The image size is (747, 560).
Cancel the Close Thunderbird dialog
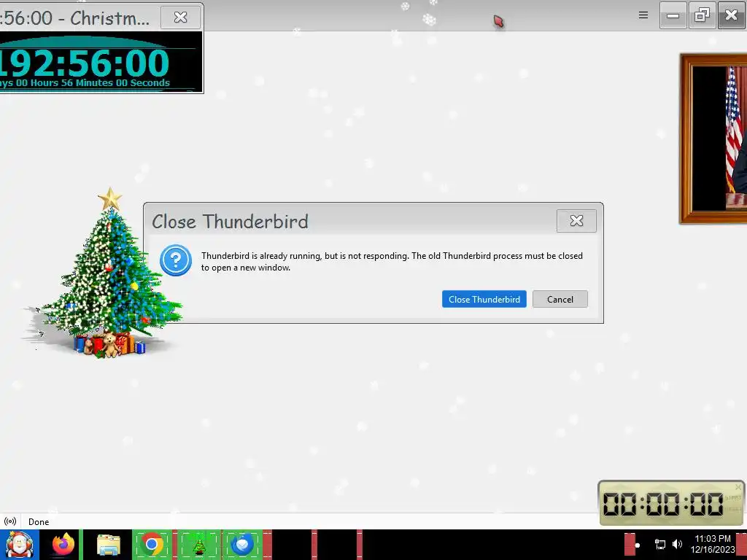560,299
